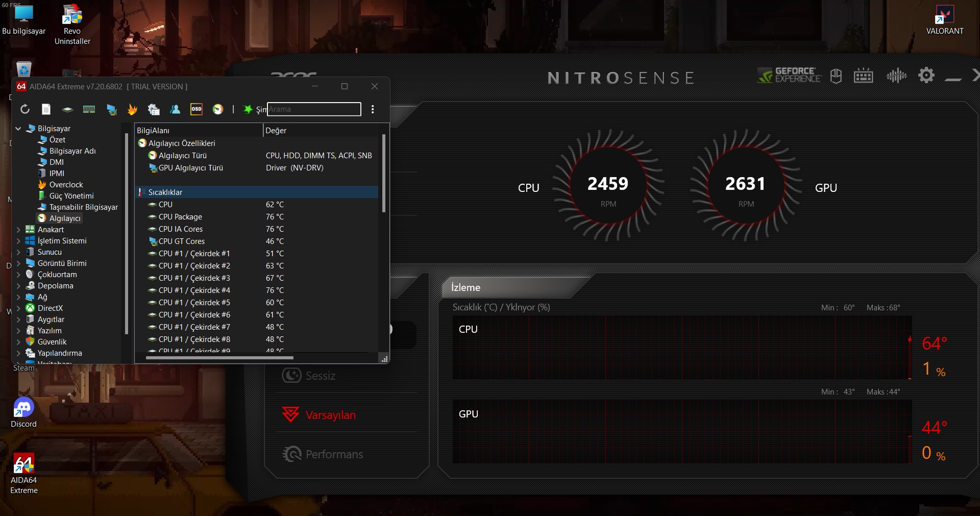This screenshot has height=516, width=980.
Task: Select DMI in the AIDA64 tree
Action: tap(56, 162)
